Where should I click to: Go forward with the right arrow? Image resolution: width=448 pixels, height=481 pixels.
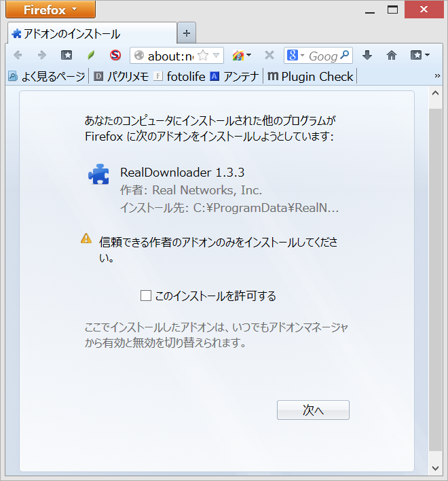[x=41, y=55]
